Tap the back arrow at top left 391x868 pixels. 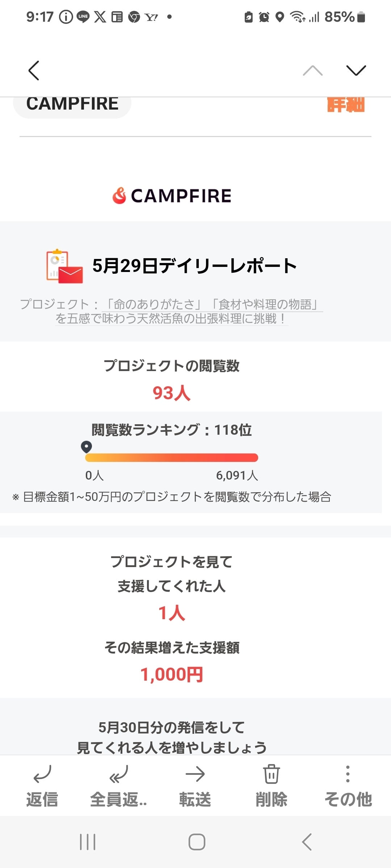pos(34,70)
